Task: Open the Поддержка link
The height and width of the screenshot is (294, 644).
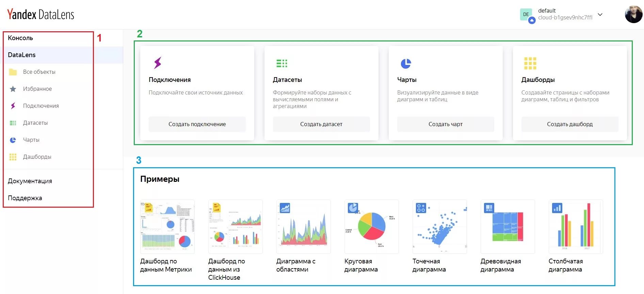Action: [25, 198]
